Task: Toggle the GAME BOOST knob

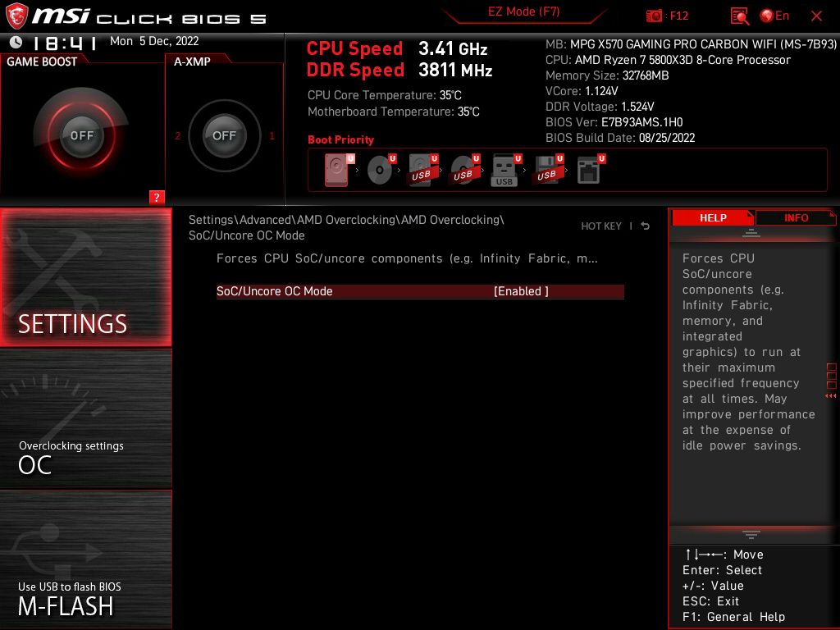Action: coord(81,135)
